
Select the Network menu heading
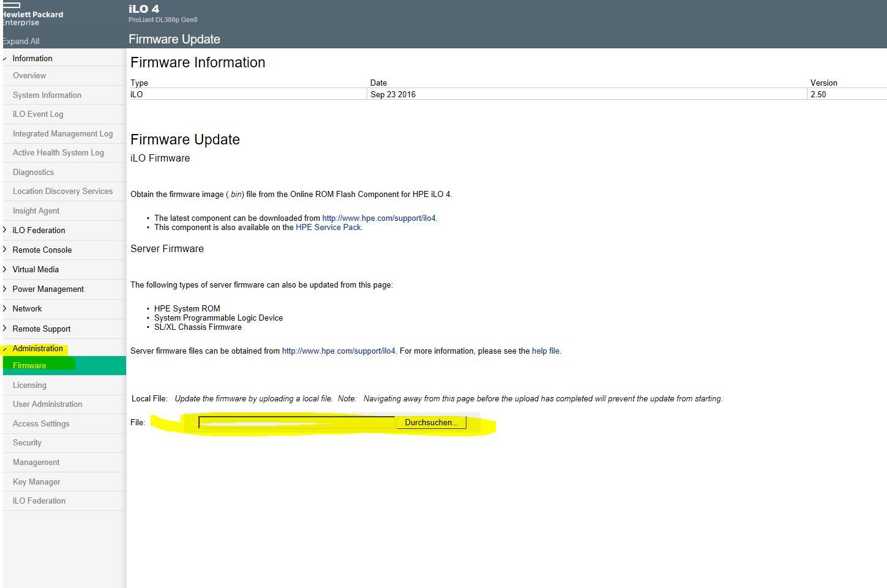(27, 308)
